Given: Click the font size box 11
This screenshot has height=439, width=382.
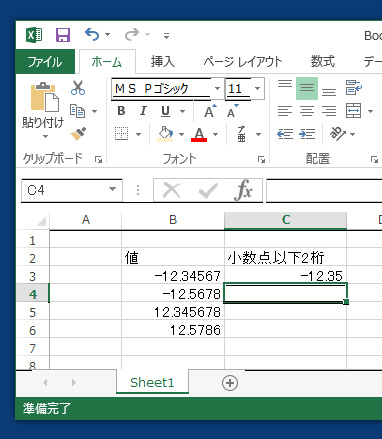Looking at the screenshot, I should 238,89.
